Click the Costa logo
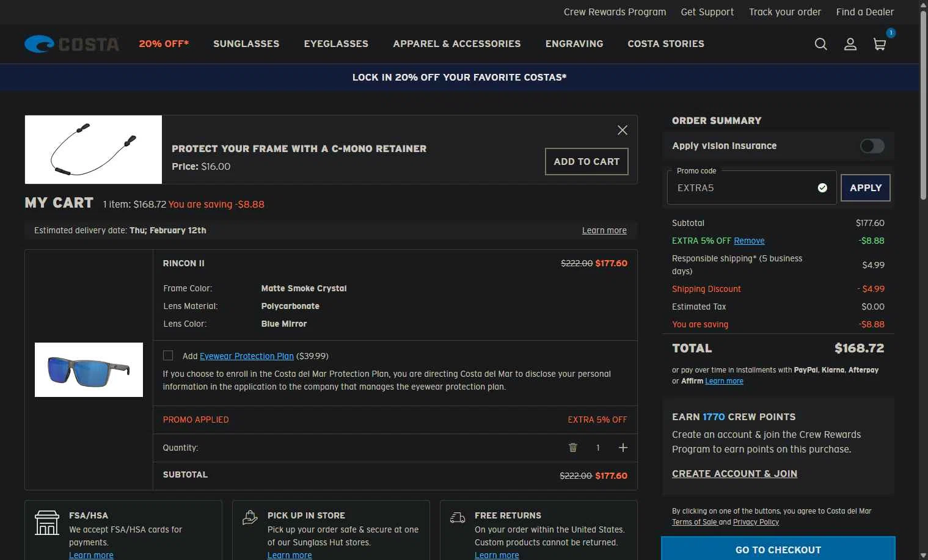Viewport: 928px width, 560px height. point(71,44)
